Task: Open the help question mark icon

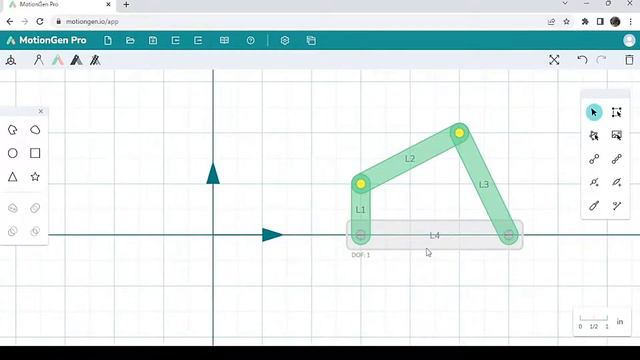Action: 251,40
